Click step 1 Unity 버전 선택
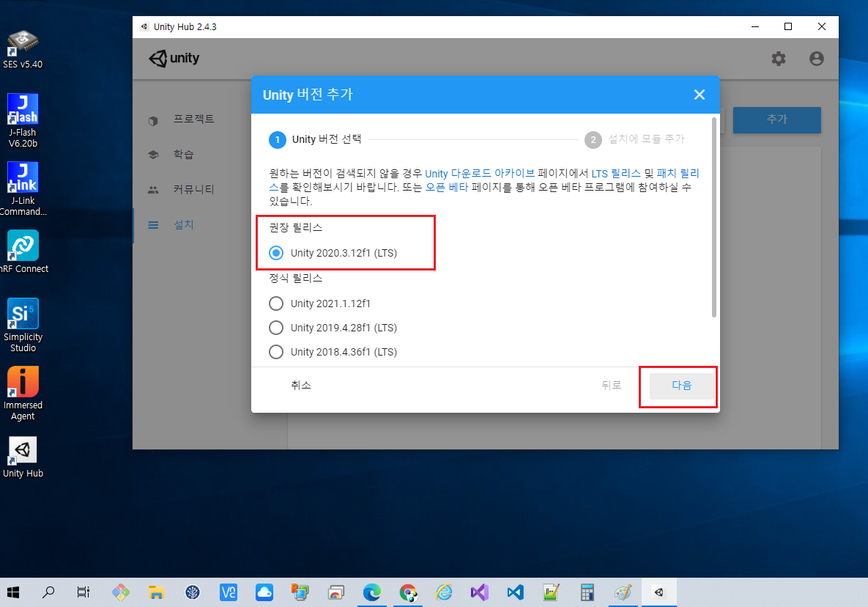 point(315,139)
